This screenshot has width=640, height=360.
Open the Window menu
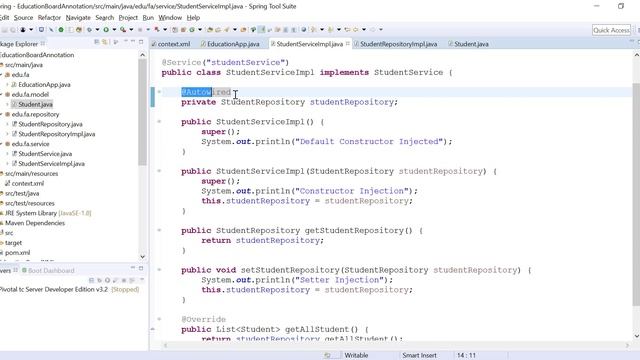click(170, 18)
